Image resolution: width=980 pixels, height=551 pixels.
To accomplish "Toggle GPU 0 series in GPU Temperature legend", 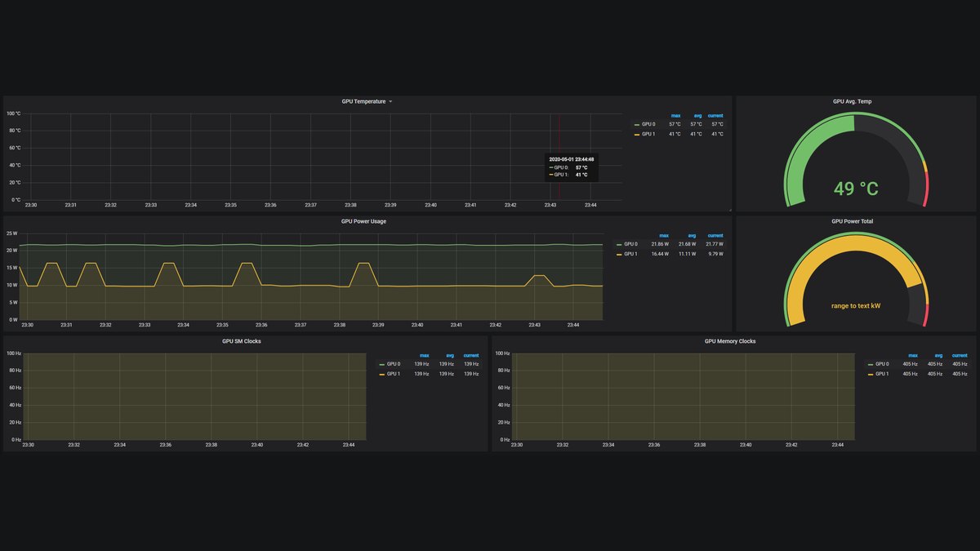I will 648,124.
